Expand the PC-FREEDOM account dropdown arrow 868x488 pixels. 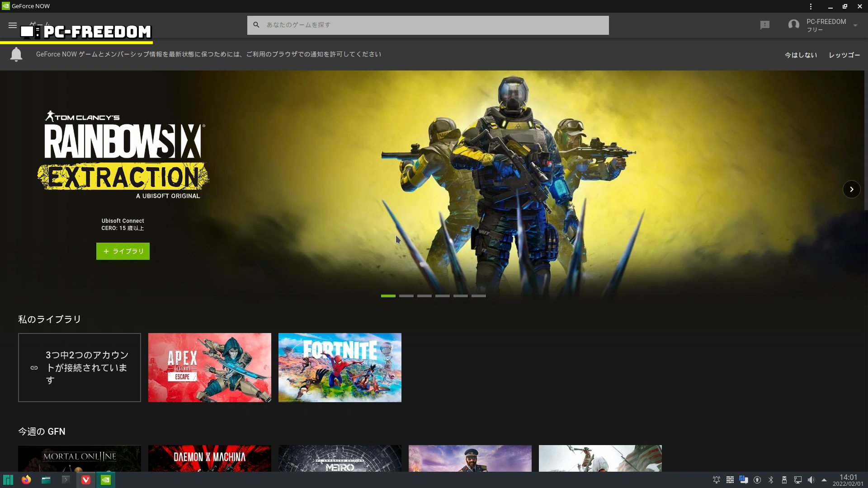[x=855, y=25]
